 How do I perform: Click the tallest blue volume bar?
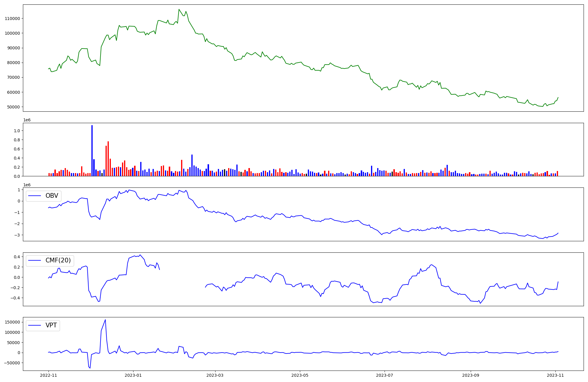point(92,150)
